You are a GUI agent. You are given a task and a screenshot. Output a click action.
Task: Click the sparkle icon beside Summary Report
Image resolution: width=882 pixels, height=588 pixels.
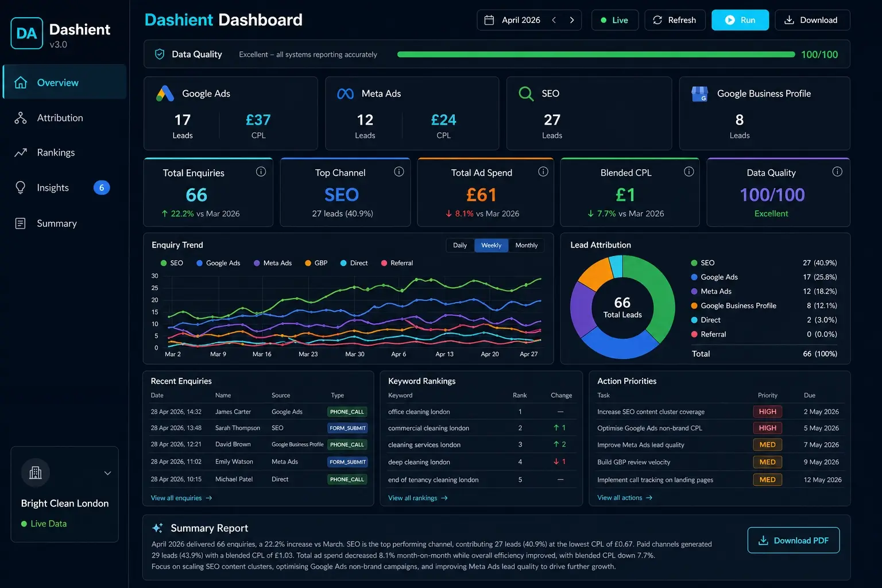157,528
